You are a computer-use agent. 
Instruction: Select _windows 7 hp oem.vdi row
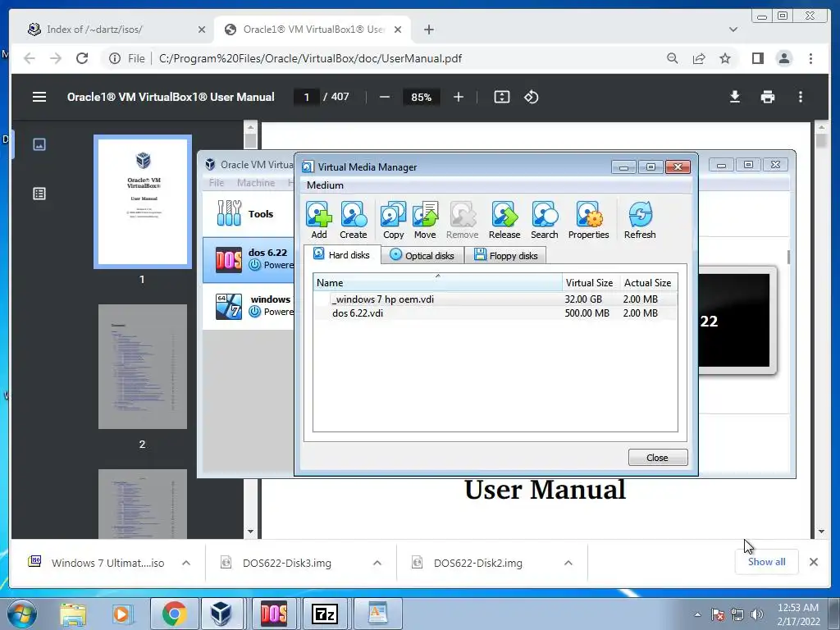495,299
